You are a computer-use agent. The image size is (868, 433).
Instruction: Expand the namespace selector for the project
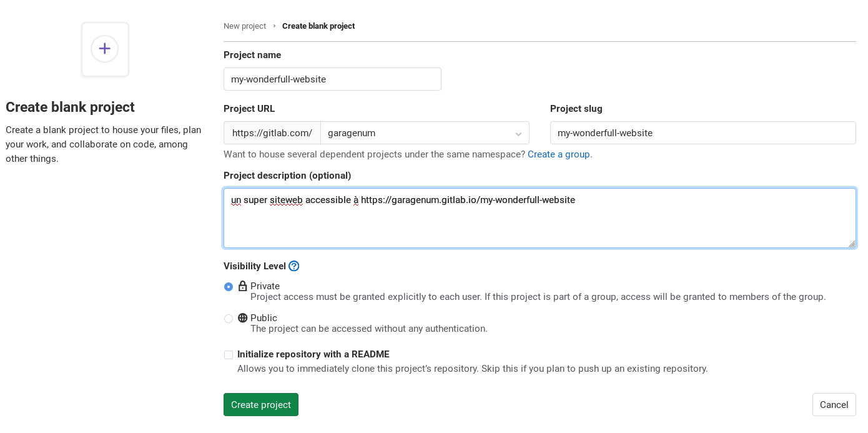pyautogui.click(x=425, y=133)
